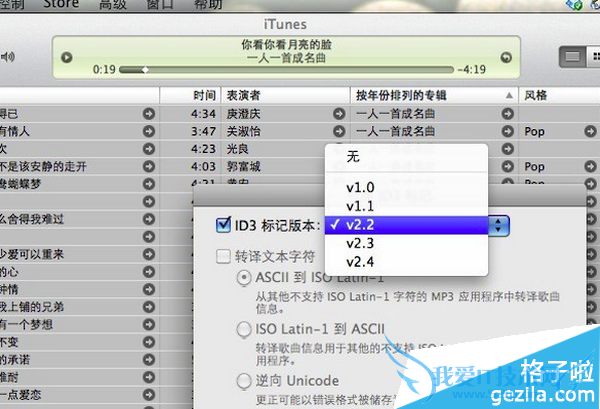
Task: Choose v2.4 in the ID3 version menu
Action: [406, 262]
